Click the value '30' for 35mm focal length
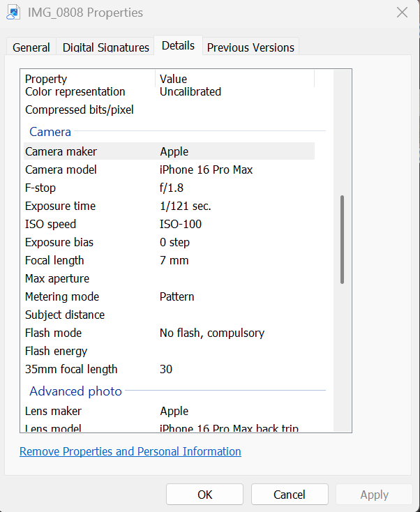The width and height of the screenshot is (420, 512). tap(166, 369)
